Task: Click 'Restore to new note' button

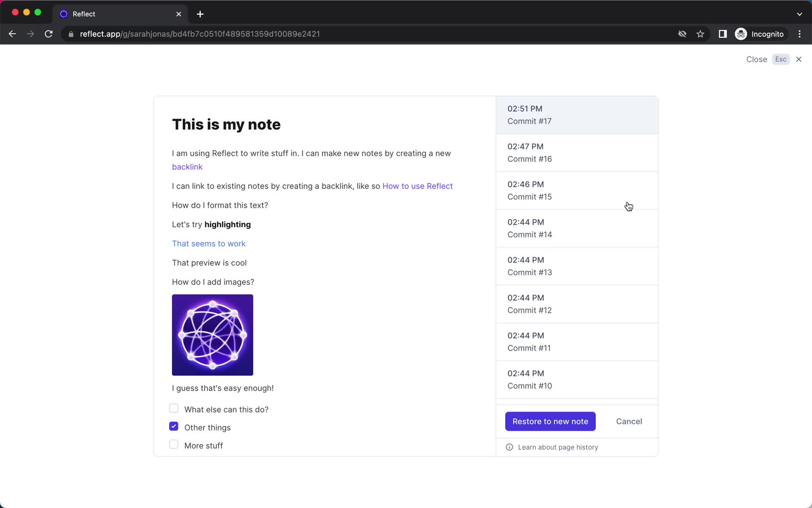Action: [x=550, y=421]
